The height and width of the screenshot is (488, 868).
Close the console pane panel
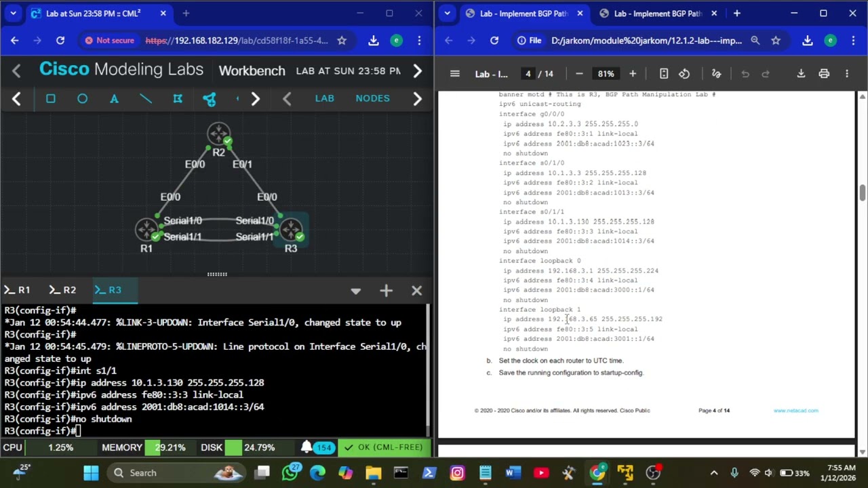point(416,291)
